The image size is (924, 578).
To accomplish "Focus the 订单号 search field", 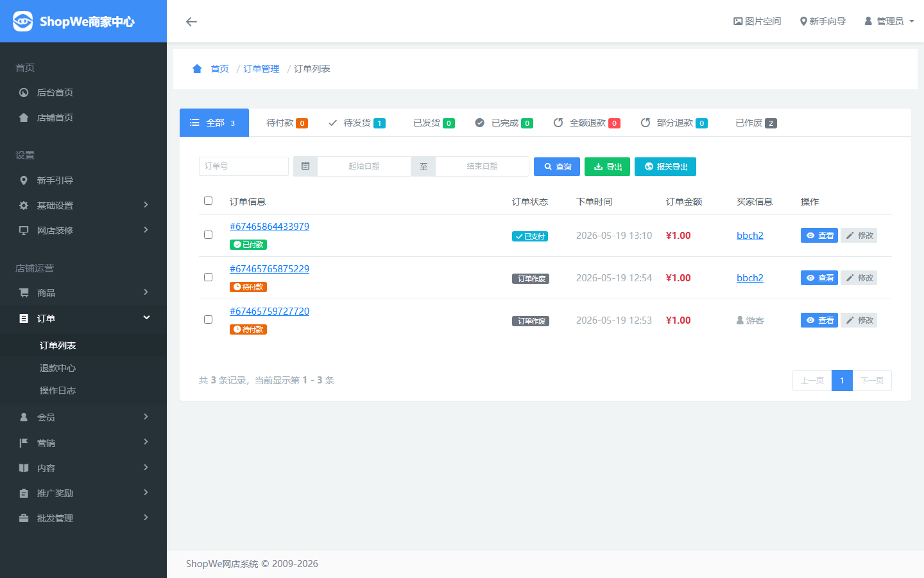I will tap(244, 166).
